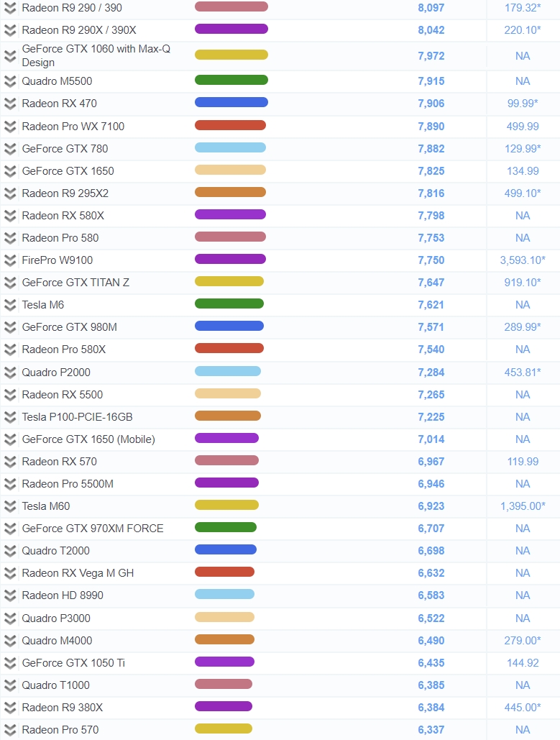Screen dimensions: 560x740
Task: Expand the Quadro P2000 row chevron
Action: [x=10, y=373]
